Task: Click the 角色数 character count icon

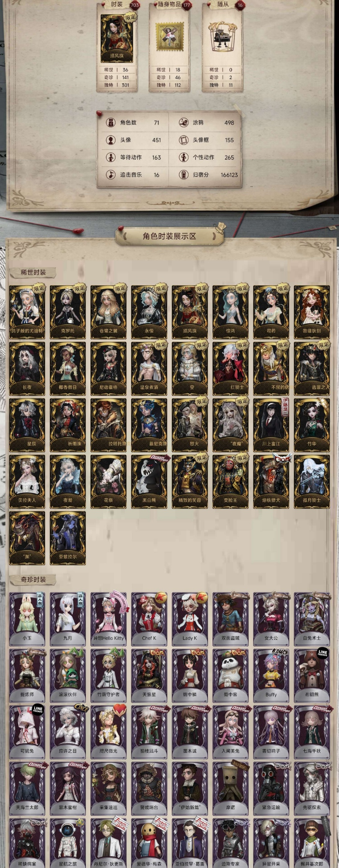Action: pos(111,122)
